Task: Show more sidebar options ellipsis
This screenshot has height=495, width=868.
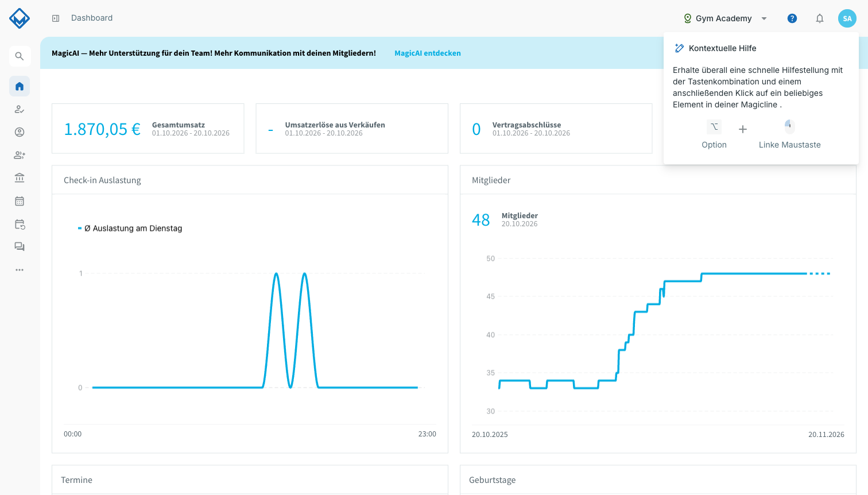Action: [20, 270]
